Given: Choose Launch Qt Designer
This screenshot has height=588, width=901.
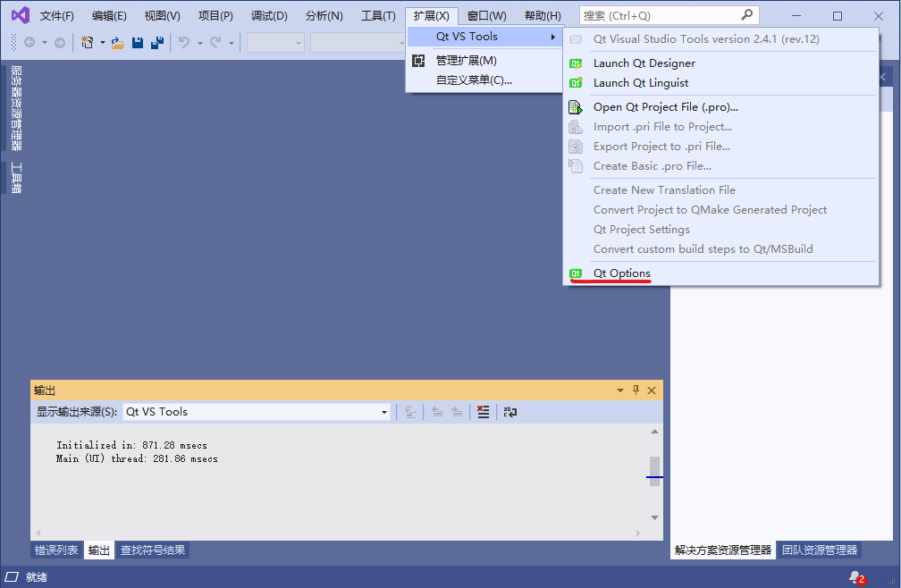Looking at the screenshot, I should (721, 63).
